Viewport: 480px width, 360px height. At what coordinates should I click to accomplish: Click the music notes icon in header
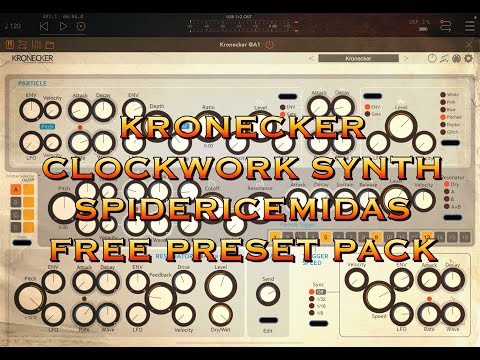click(444, 59)
